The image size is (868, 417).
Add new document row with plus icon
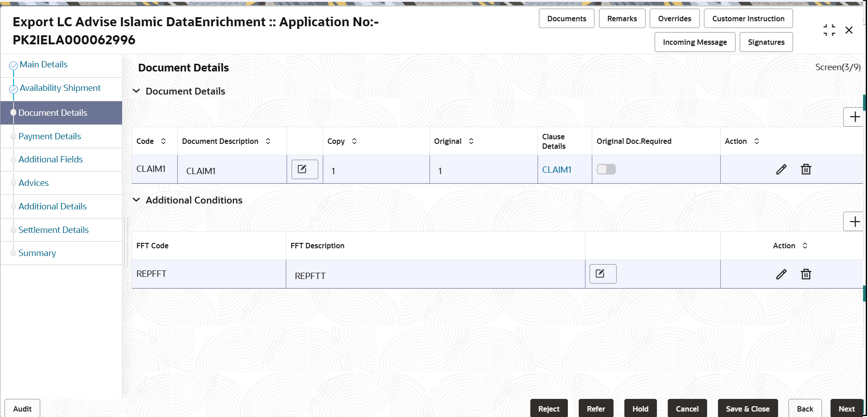[x=854, y=117]
